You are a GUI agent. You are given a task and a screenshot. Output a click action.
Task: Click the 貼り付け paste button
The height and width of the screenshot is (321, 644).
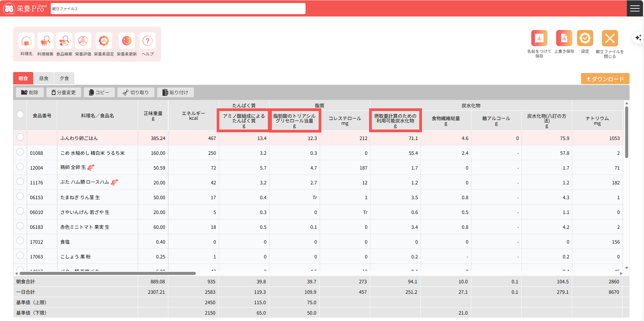click(x=175, y=93)
